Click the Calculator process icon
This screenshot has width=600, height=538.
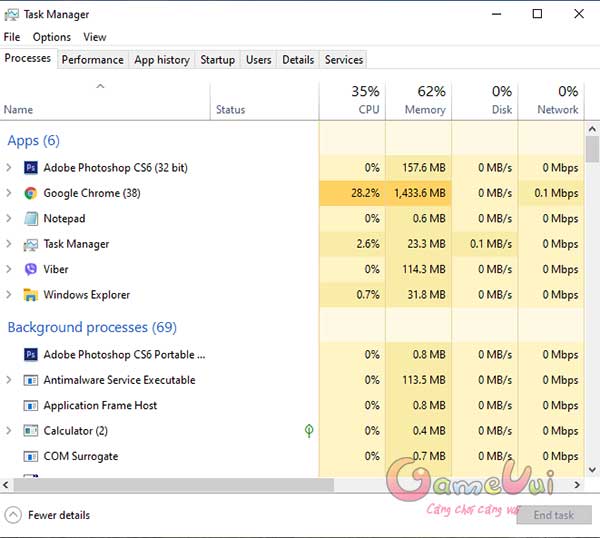click(x=31, y=431)
